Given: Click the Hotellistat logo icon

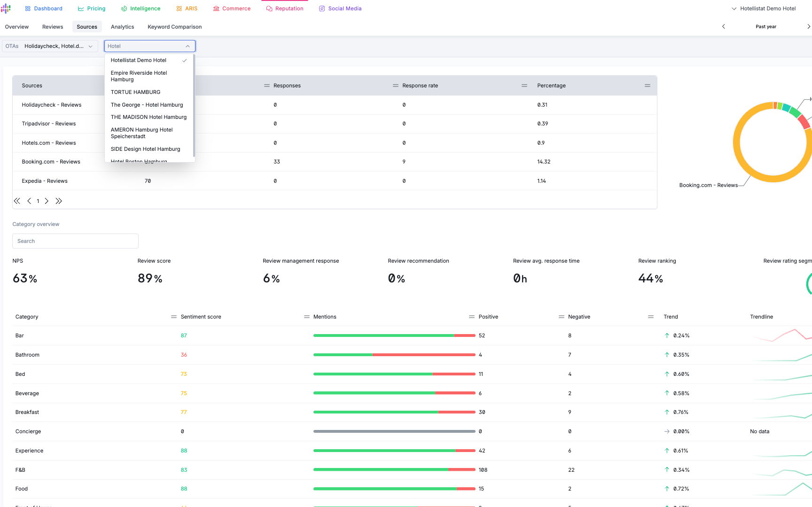Looking at the screenshot, I should pyautogui.click(x=6, y=8).
